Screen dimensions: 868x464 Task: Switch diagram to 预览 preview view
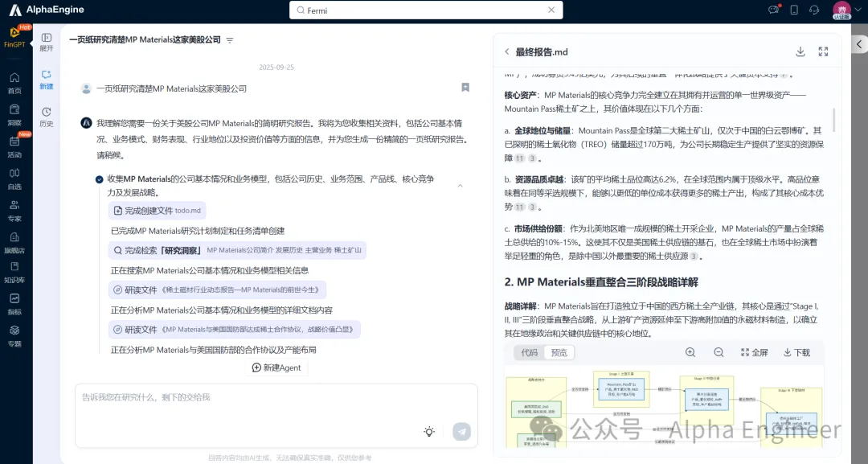[x=559, y=352]
